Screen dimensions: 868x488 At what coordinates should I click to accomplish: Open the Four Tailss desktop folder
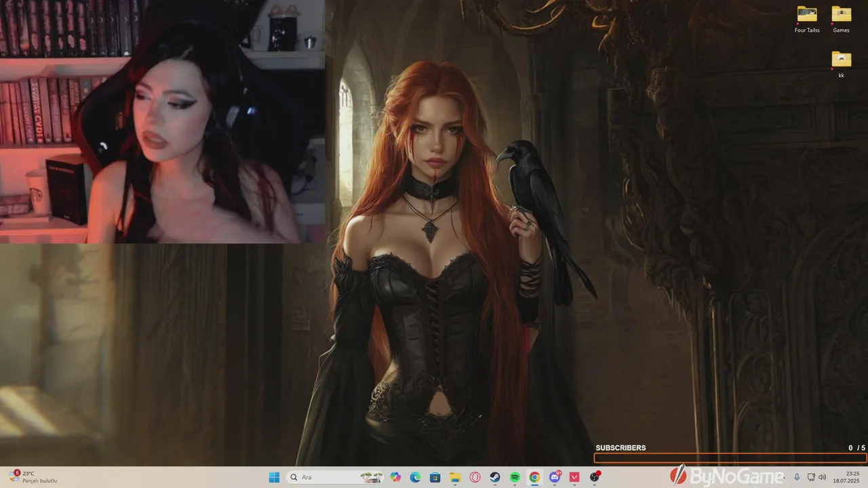[807, 19]
